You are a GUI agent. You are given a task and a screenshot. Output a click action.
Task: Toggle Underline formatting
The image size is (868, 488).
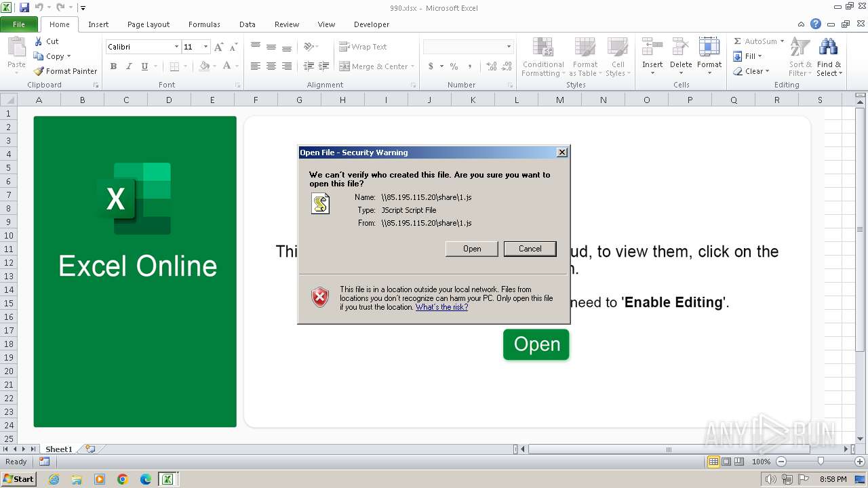click(144, 66)
